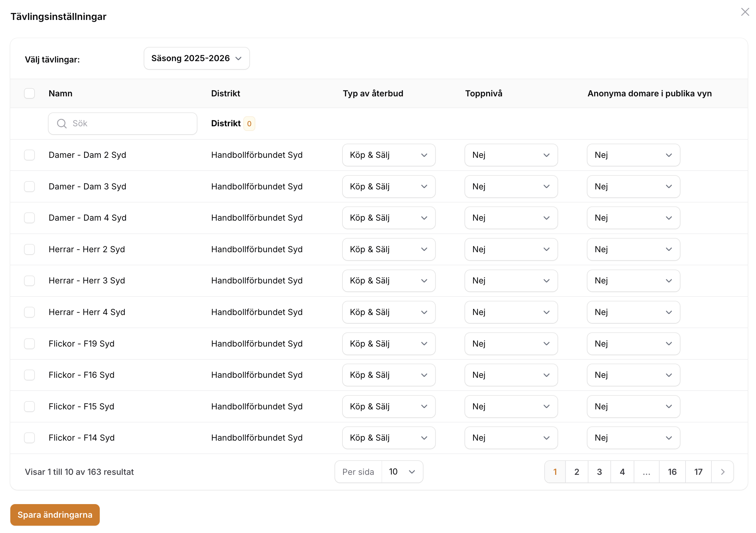
Task: Go to page 4
Action: pyautogui.click(x=622, y=472)
